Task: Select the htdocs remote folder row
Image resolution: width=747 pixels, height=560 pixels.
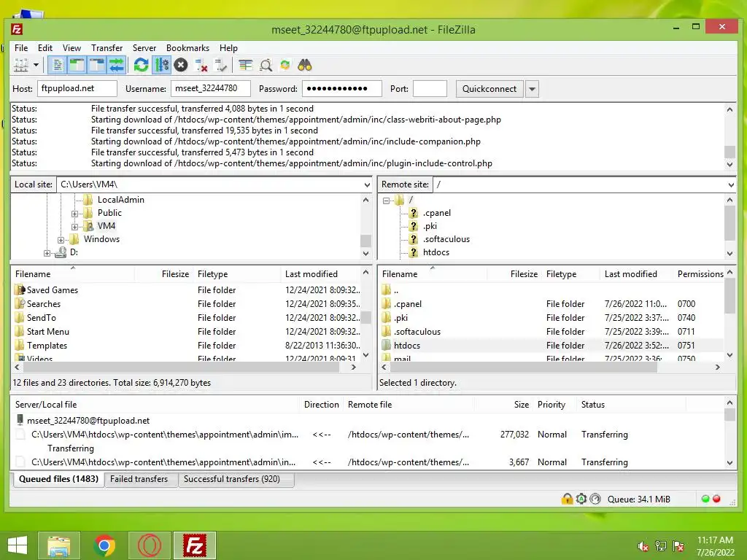Action: coord(551,346)
